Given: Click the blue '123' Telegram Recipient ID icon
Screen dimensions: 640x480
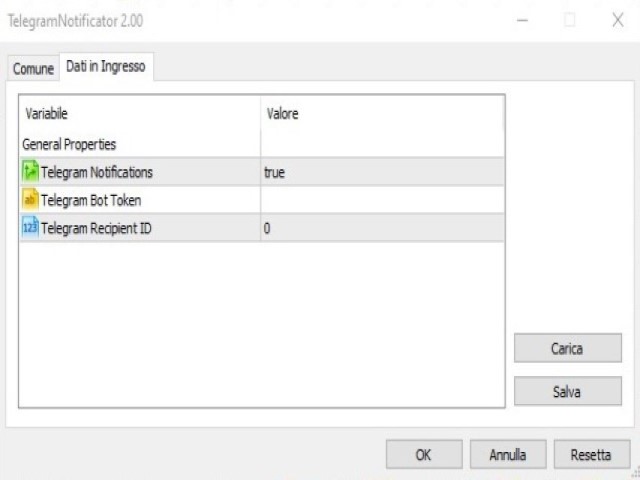Looking at the screenshot, I should 30,227.
